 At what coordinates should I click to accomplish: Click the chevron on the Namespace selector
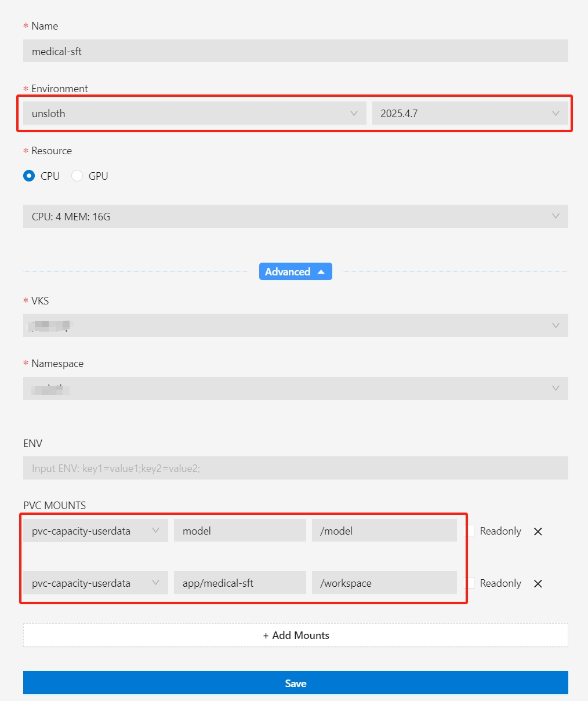click(x=556, y=388)
